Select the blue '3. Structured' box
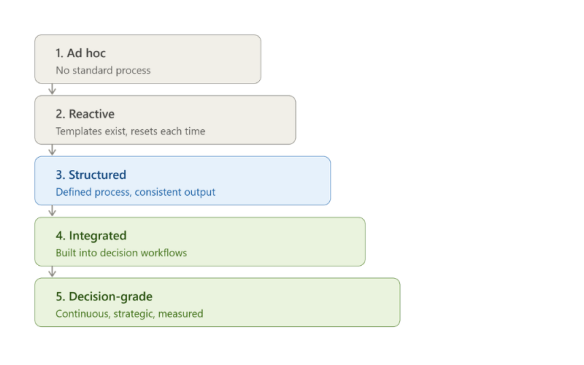 (182, 181)
